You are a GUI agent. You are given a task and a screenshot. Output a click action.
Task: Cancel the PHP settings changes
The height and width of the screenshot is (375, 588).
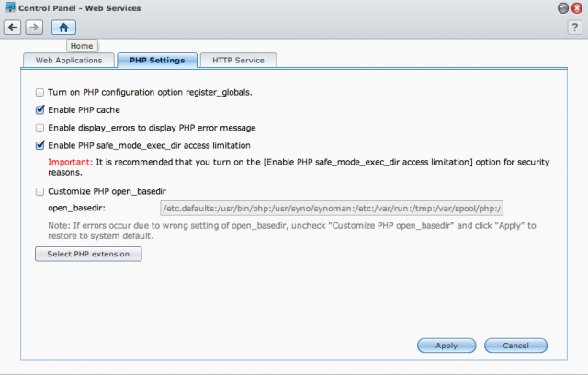click(x=515, y=346)
